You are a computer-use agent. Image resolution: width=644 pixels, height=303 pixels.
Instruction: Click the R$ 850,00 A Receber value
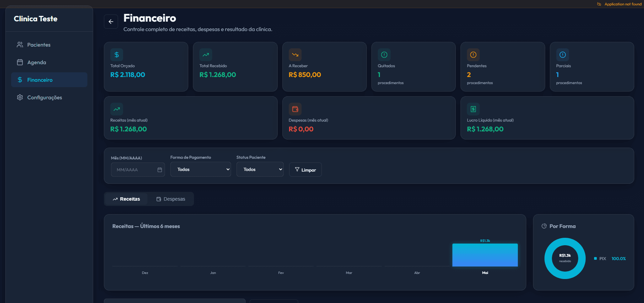[x=305, y=75]
